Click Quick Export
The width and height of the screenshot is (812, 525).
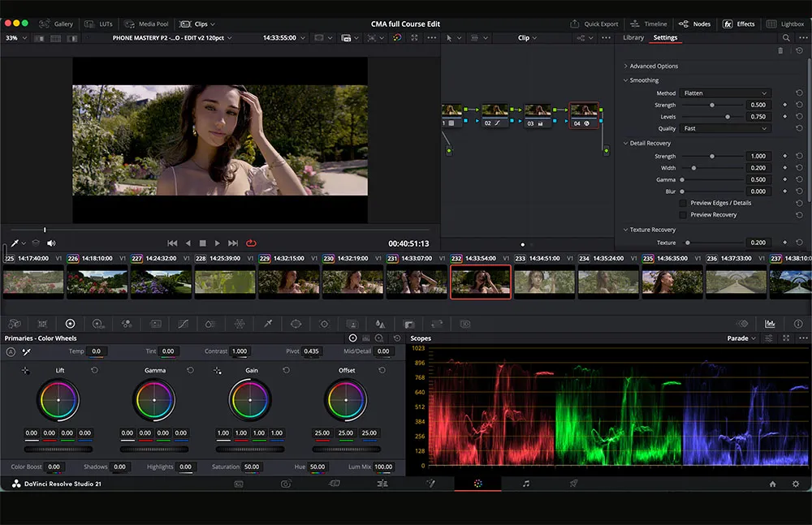(594, 24)
